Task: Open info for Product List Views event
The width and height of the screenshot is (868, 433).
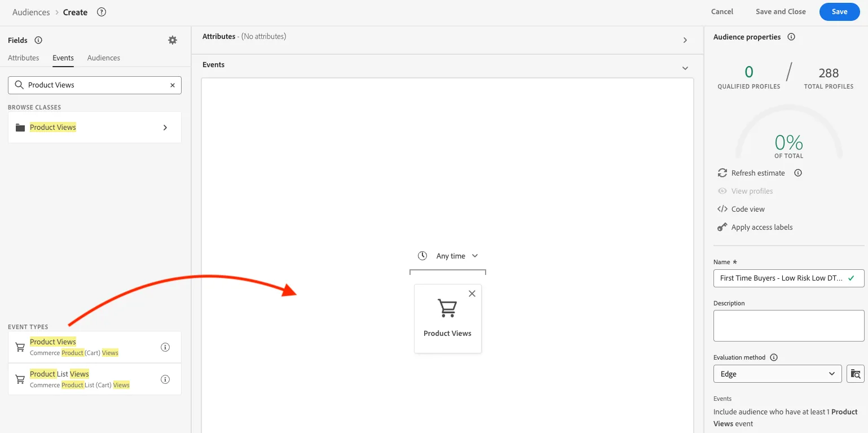Action: tap(165, 379)
